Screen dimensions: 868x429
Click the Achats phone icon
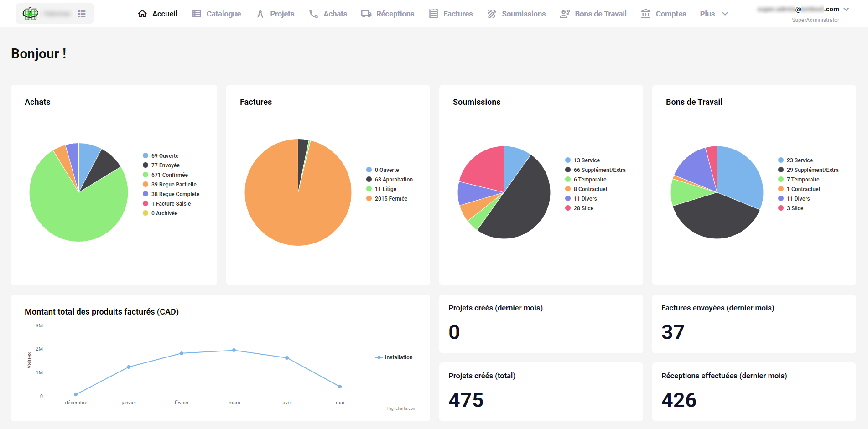pos(313,14)
